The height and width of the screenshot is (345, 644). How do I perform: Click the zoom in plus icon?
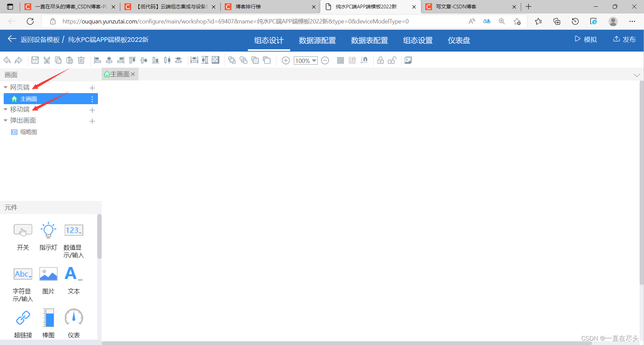coord(285,61)
